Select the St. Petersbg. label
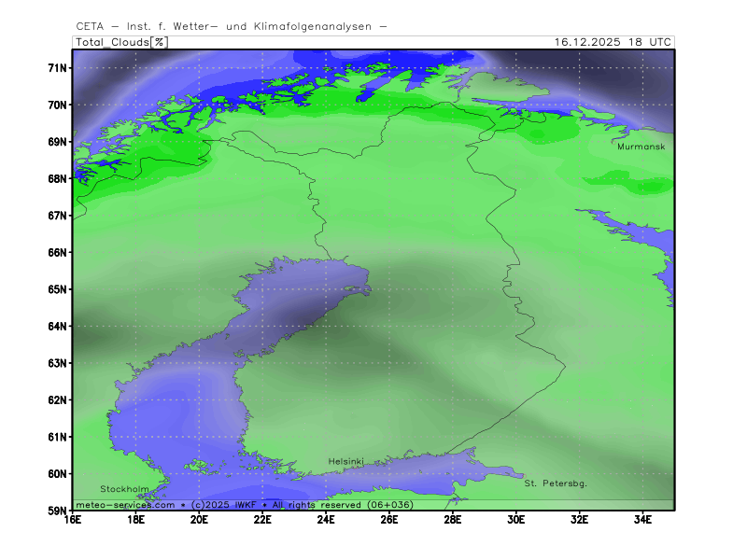The image size is (747, 560). click(556, 483)
